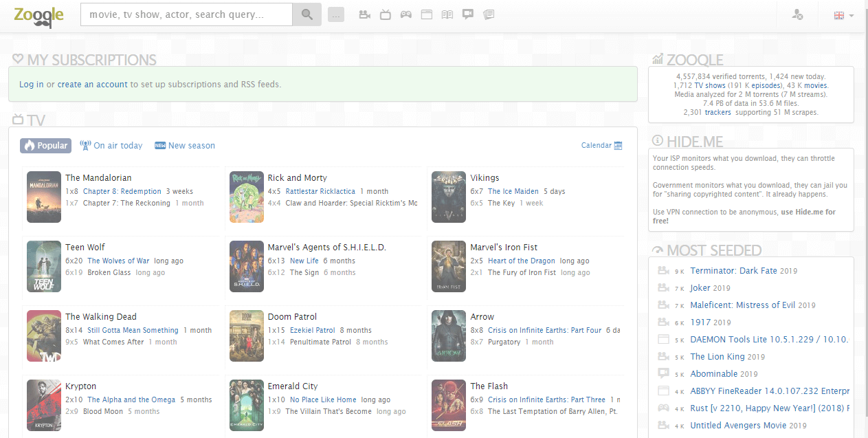This screenshot has height=438, width=868.
Task: Click Rick and Morty poster thumbnail
Action: [x=247, y=197]
